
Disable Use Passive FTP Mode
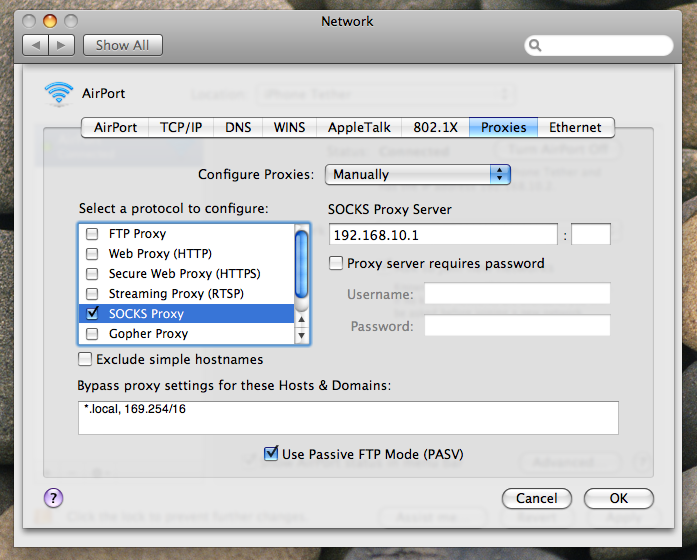[271, 454]
